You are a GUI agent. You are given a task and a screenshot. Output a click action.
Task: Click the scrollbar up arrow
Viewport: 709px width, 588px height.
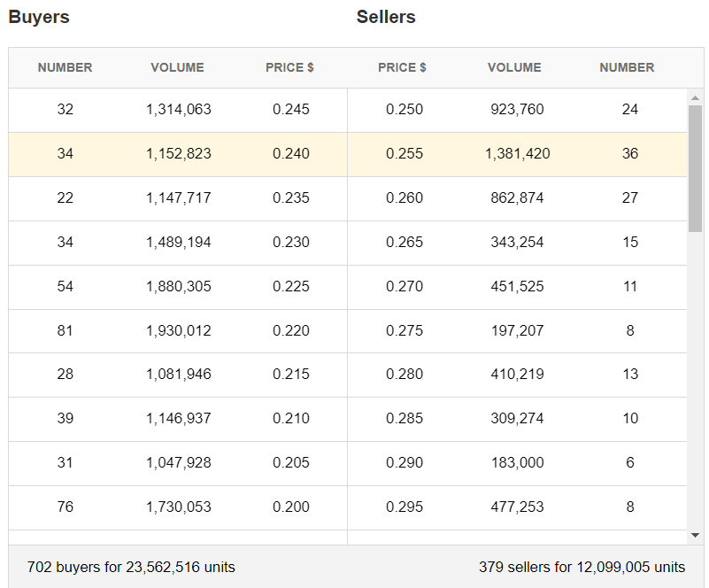point(695,98)
